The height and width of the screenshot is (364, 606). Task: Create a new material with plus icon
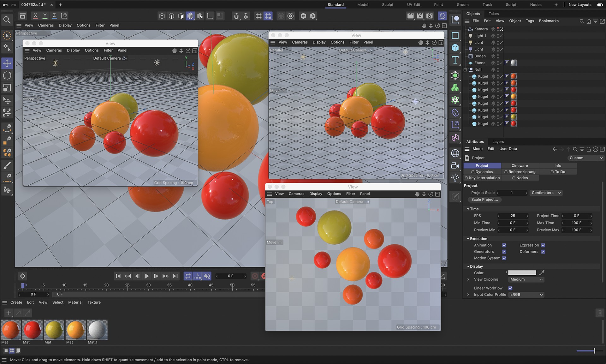pos(9,313)
